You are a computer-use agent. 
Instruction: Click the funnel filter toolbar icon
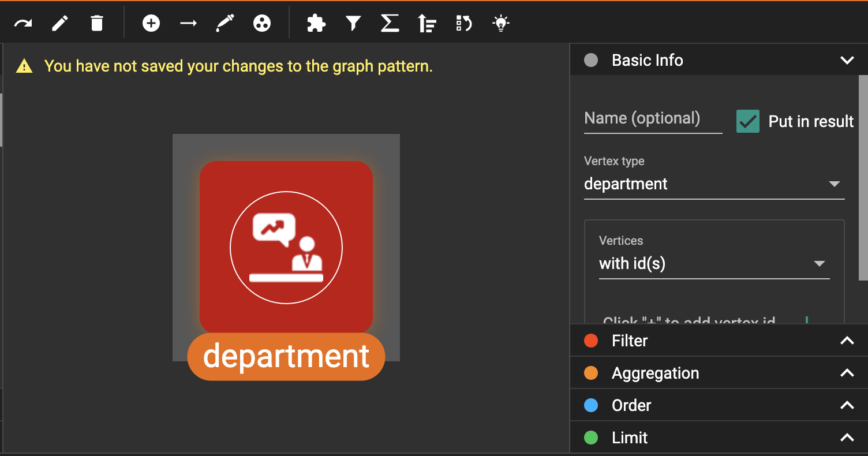(353, 24)
